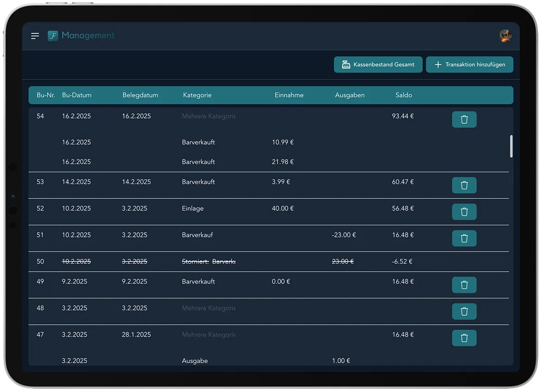Delete transaction number 48

click(x=464, y=312)
